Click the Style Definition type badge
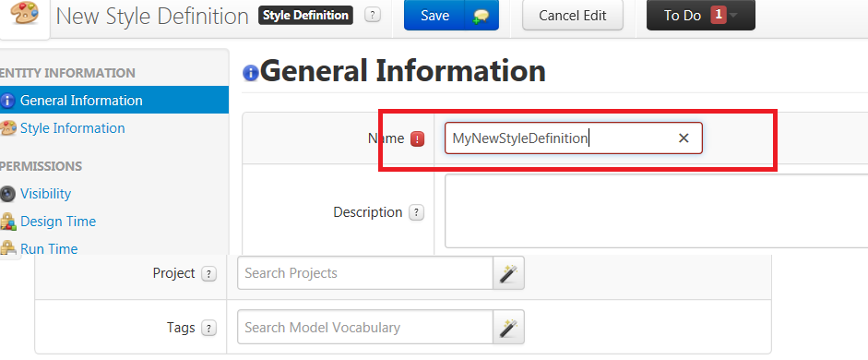 tap(305, 15)
